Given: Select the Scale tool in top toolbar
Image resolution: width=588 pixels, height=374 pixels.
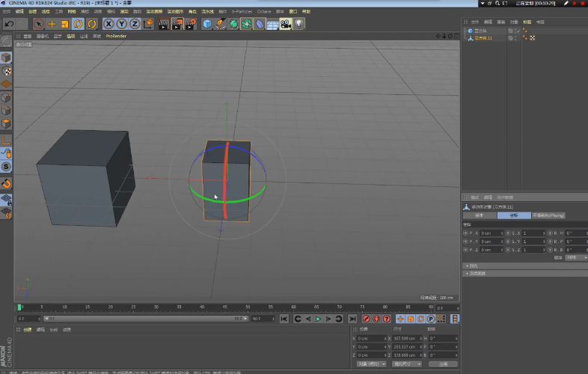Looking at the screenshot, I should pyautogui.click(x=65, y=24).
